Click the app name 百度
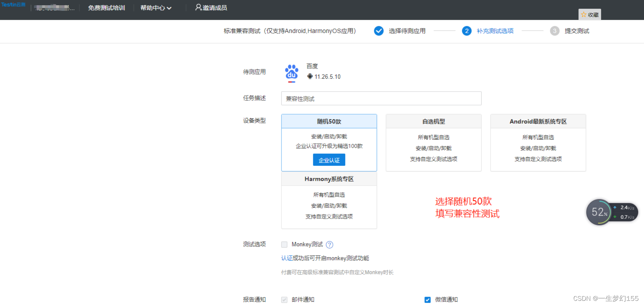 [312, 66]
